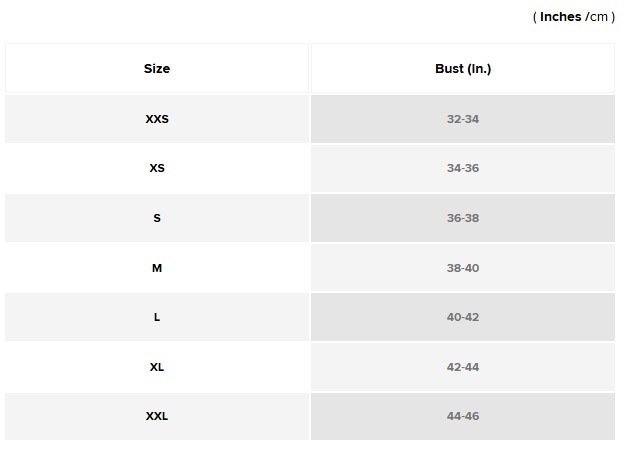Click the Size column header
Viewport: 641px width, 451px height.
pos(157,69)
